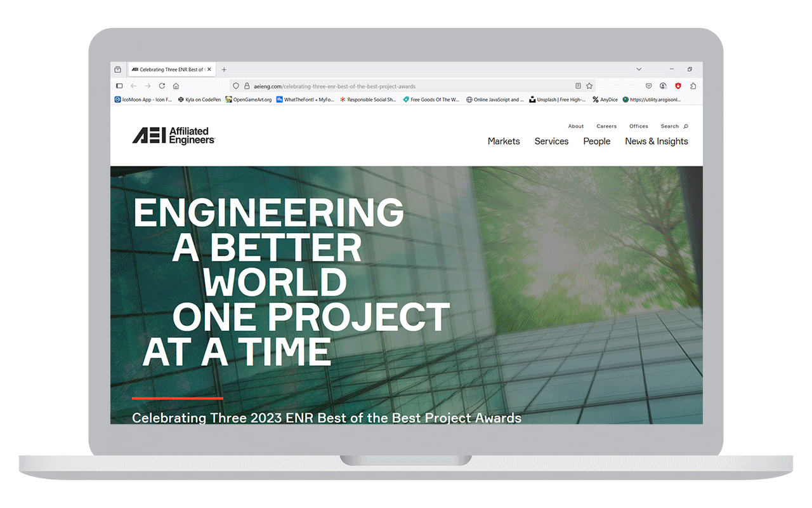This screenshot has height=508, width=812.
Task: Open the Firefox account icon
Action: tap(663, 86)
